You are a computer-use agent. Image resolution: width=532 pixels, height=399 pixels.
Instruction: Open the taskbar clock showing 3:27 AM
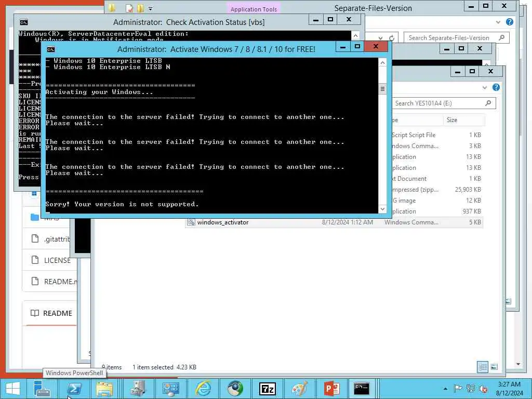(509, 389)
